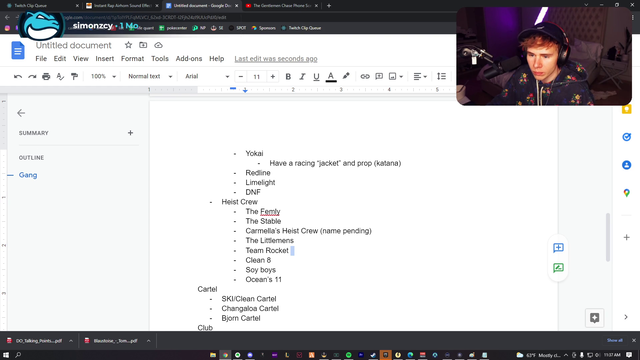Open the Add-ons menu
This screenshot has width=640, height=360.
point(189,59)
